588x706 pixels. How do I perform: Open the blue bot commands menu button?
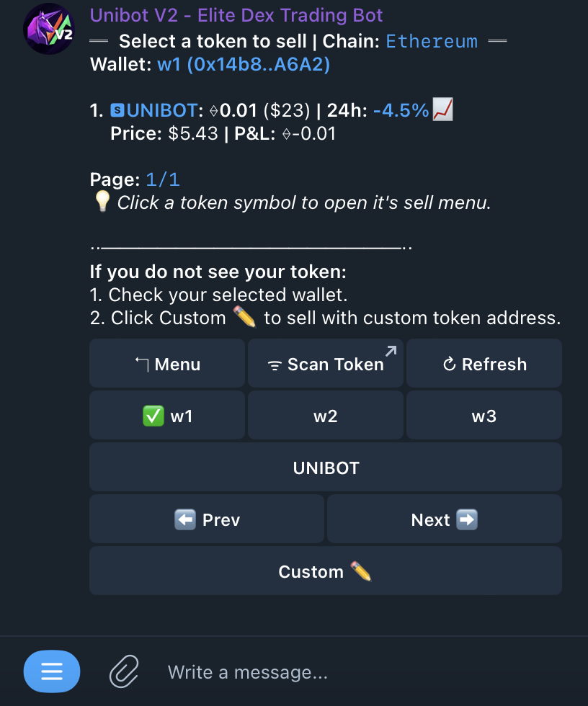tap(52, 671)
